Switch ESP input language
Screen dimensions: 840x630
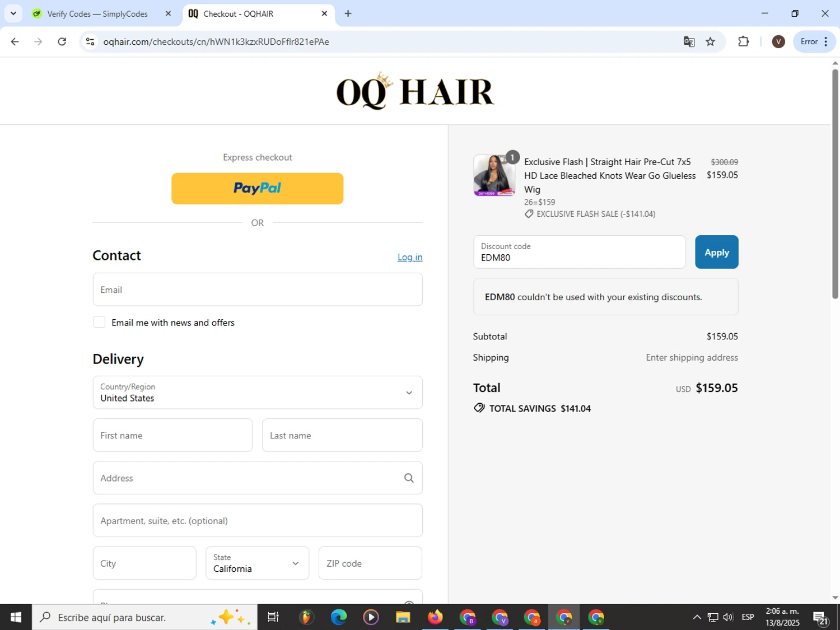tap(748, 617)
